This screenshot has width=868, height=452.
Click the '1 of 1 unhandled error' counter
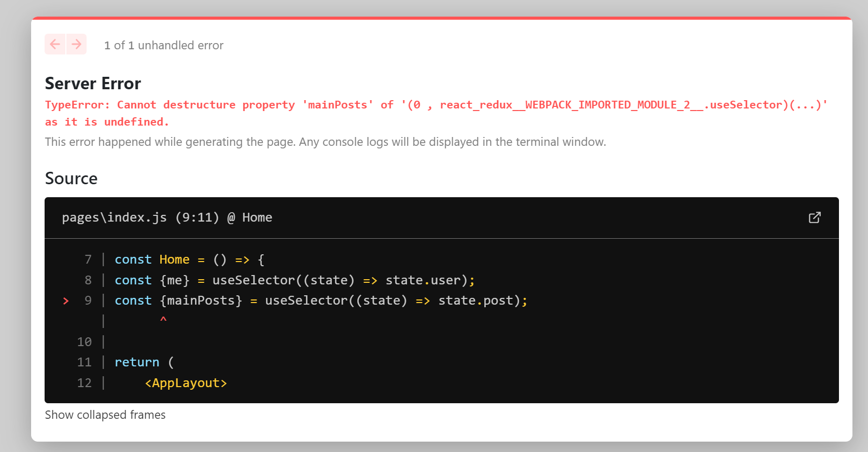[x=164, y=46]
